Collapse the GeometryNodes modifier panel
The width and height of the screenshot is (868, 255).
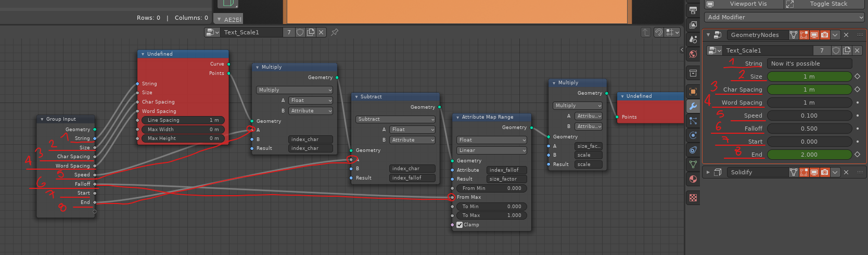click(x=708, y=35)
